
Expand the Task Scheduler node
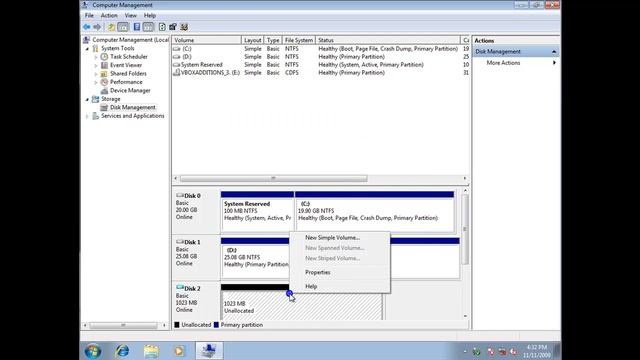(96, 57)
